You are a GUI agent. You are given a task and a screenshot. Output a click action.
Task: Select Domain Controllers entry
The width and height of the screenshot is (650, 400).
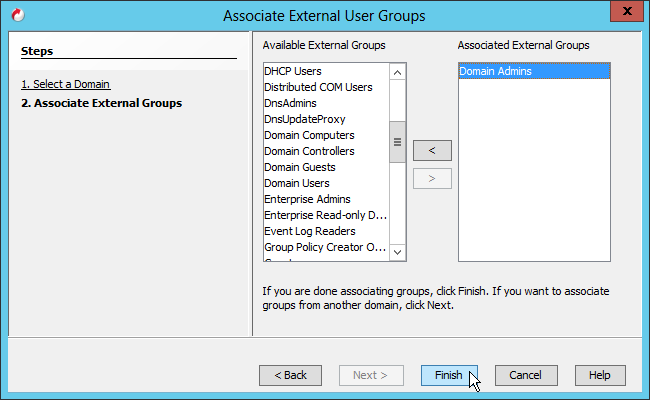click(309, 151)
